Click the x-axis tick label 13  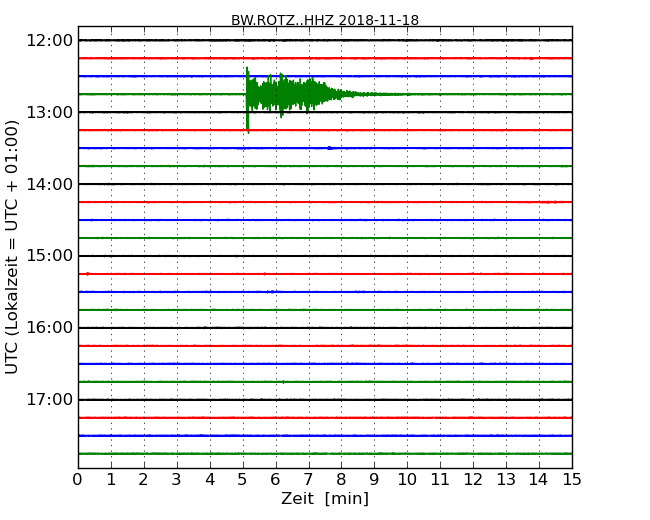pos(506,480)
